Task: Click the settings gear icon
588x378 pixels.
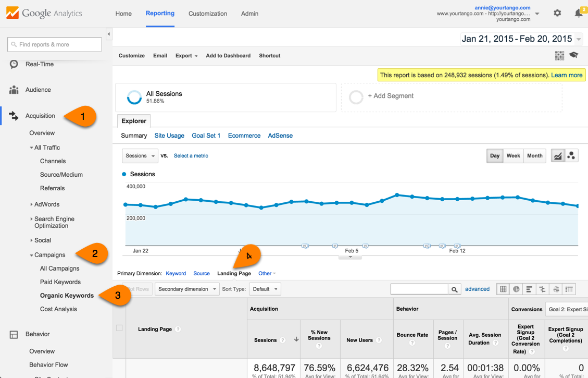Action: tap(557, 13)
